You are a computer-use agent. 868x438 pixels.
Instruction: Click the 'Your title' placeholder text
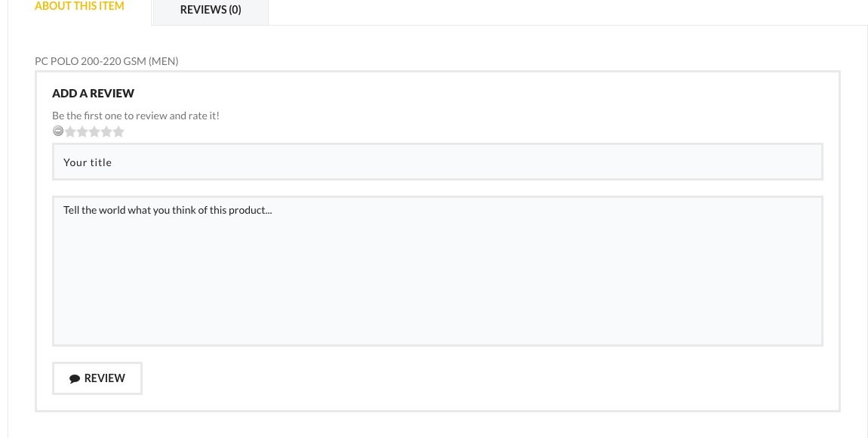[x=88, y=162]
